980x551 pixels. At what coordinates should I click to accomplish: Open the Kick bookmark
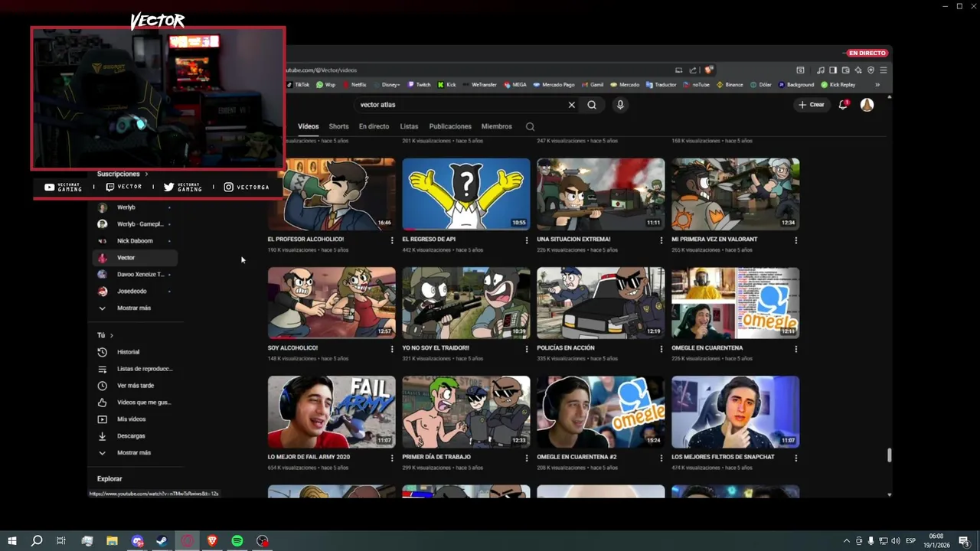pos(447,85)
